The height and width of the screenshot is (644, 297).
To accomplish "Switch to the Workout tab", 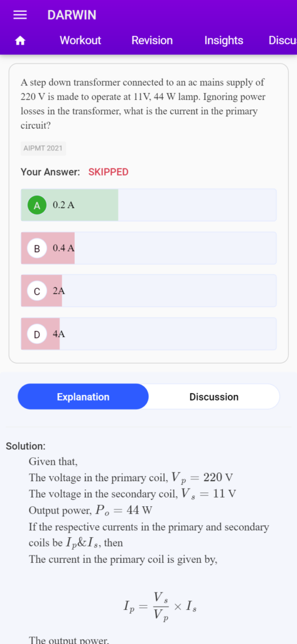I will click(x=80, y=40).
